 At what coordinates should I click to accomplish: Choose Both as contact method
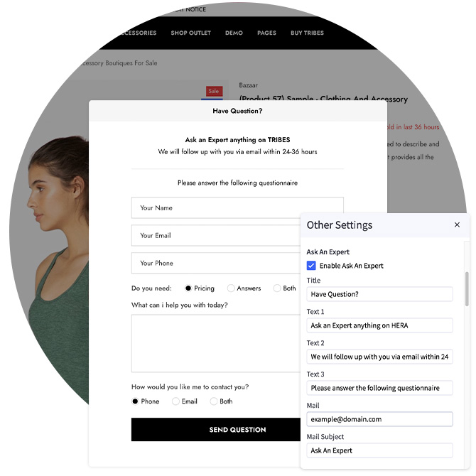(214, 401)
